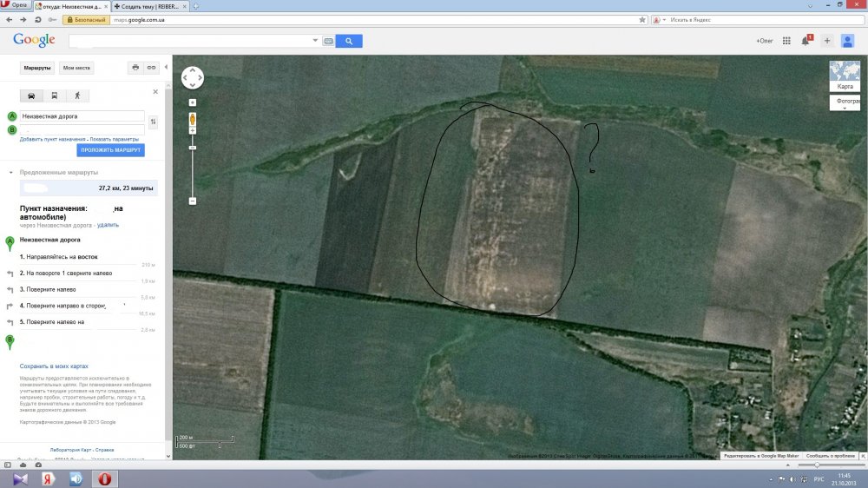Switch to 'Создать тему' browser tab
Screen dimensions: 868x488
tap(149, 5)
